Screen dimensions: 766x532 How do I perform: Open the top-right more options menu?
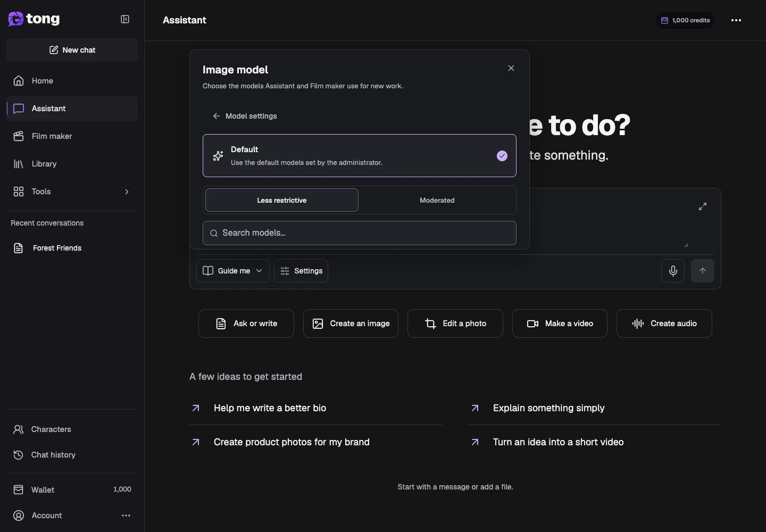point(736,20)
